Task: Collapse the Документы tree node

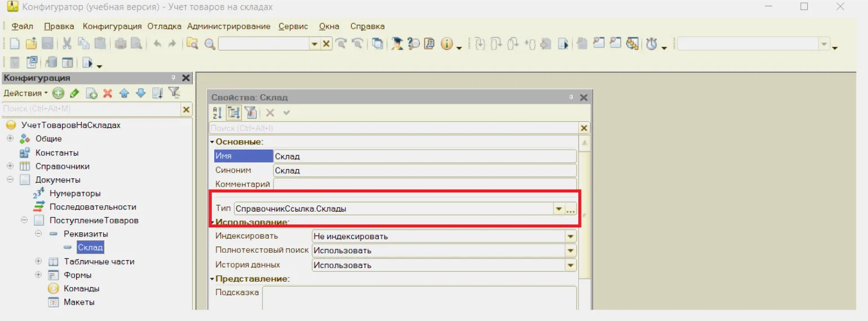Action: coord(10,180)
